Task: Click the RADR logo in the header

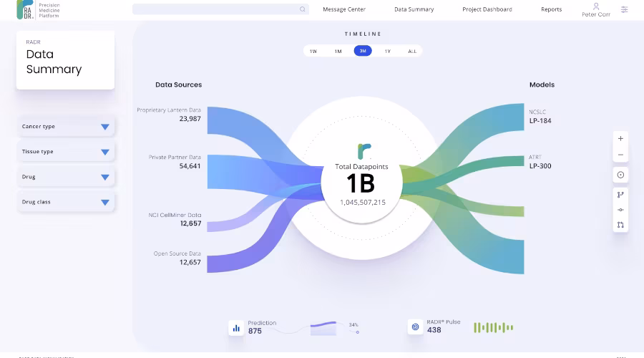Action: pyautogui.click(x=24, y=9)
